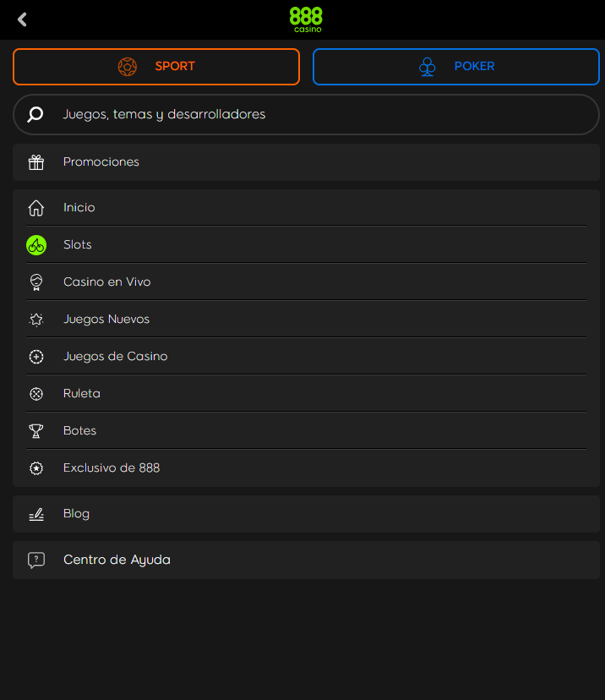Click the Inicio home icon
The width and height of the screenshot is (605, 700).
coord(36,208)
